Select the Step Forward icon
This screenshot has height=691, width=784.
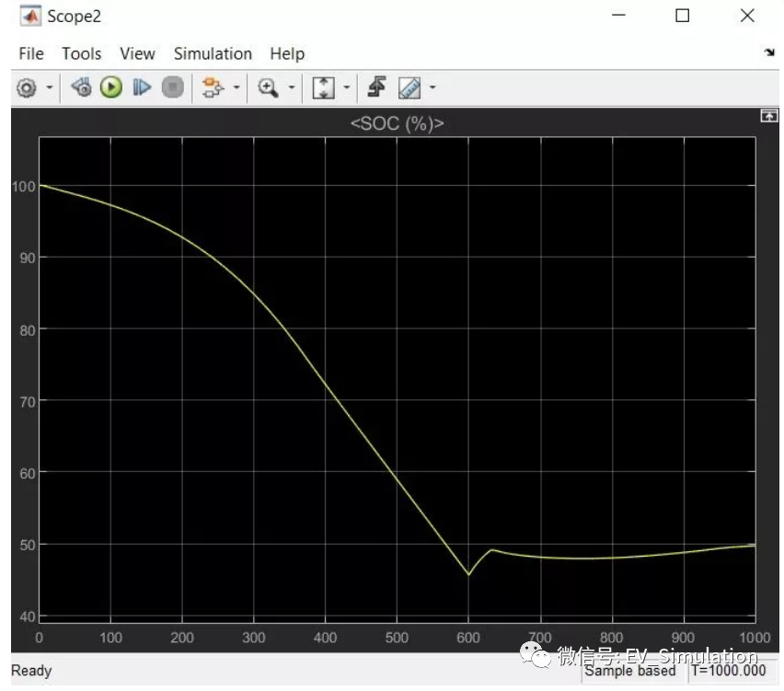tap(142, 87)
